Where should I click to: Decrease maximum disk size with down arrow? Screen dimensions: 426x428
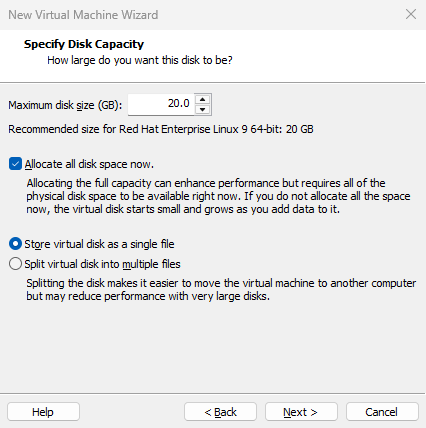tap(202, 109)
